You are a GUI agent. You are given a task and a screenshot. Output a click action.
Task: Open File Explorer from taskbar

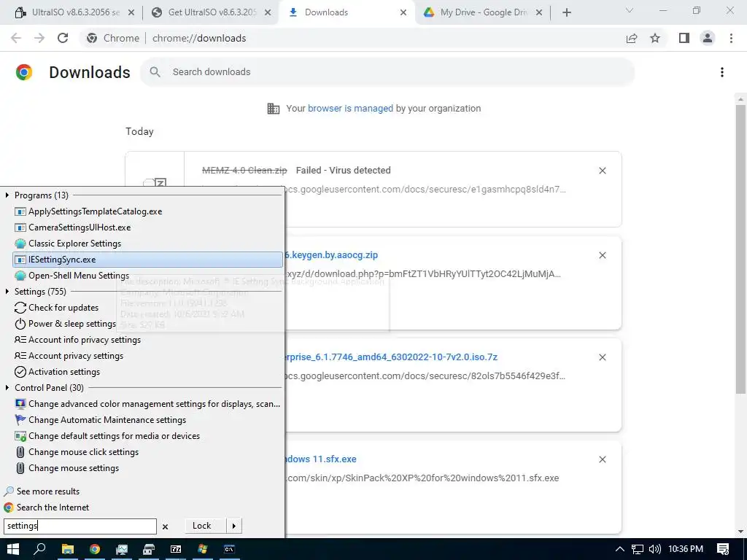click(x=68, y=549)
